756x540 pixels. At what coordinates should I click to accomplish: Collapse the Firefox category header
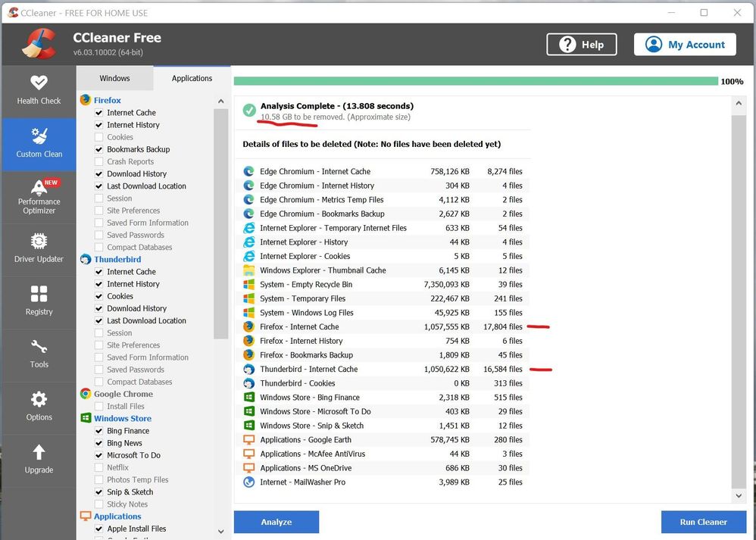(107, 100)
